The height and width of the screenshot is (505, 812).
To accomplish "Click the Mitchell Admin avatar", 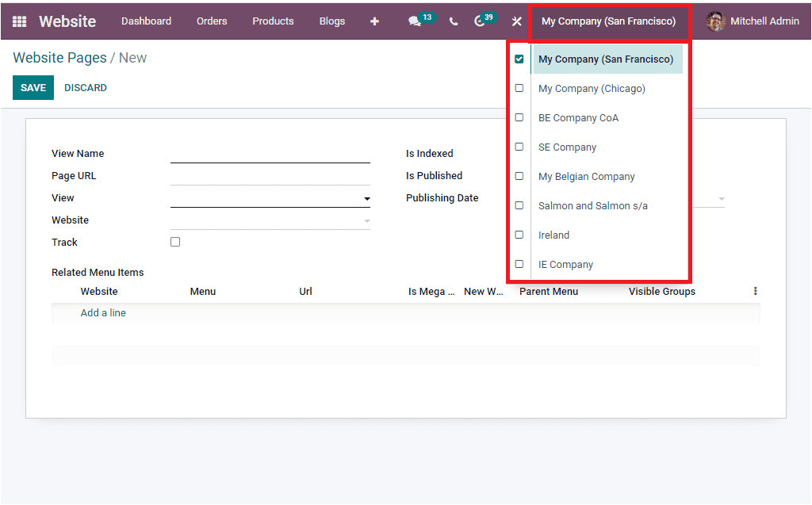I will (x=716, y=21).
